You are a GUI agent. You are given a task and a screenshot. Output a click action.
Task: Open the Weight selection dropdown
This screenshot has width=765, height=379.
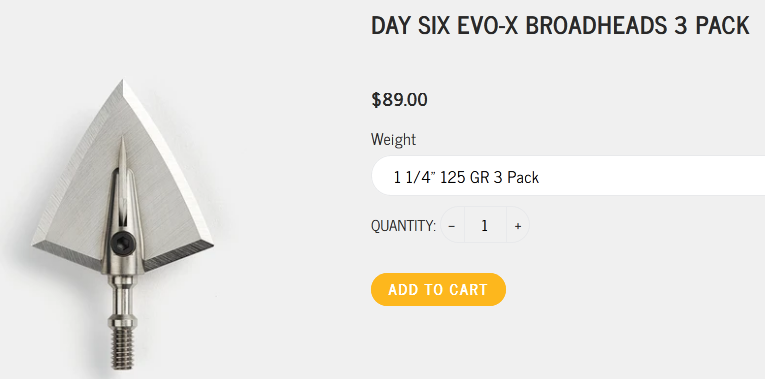(x=568, y=176)
